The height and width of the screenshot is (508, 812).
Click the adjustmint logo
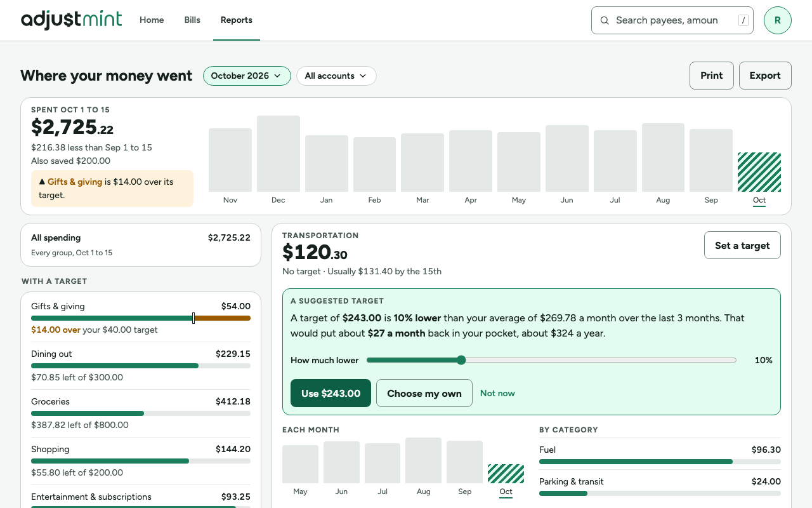coord(71,20)
